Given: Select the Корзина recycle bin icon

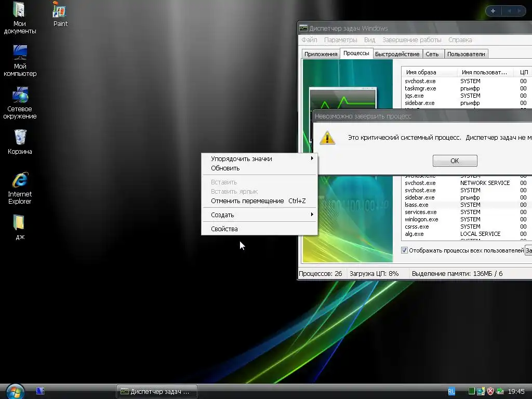Looking at the screenshot, I should pyautogui.click(x=20, y=142).
